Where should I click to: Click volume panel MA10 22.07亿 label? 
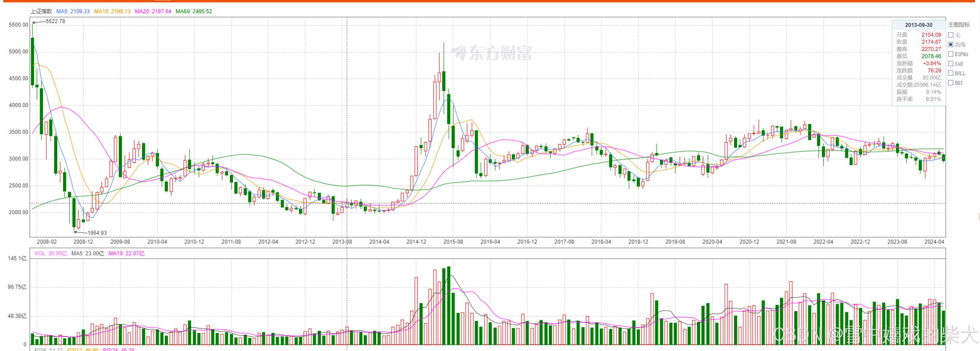tap(126, 254)
